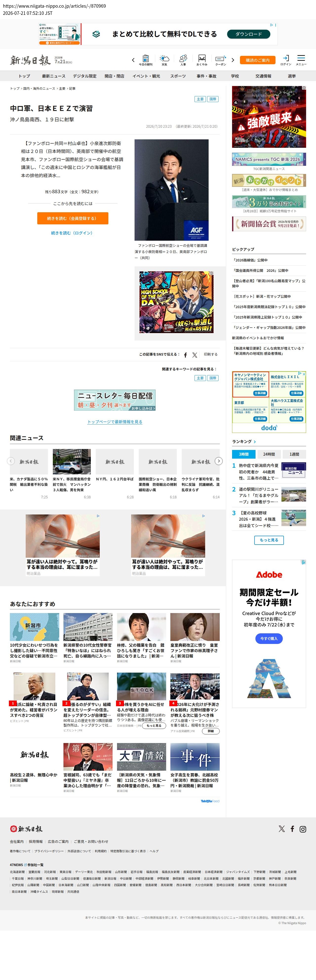This screenshot has width=316, height=980.
Task: Open the クーポン coupon icon
Action: [x=220, y=60]
